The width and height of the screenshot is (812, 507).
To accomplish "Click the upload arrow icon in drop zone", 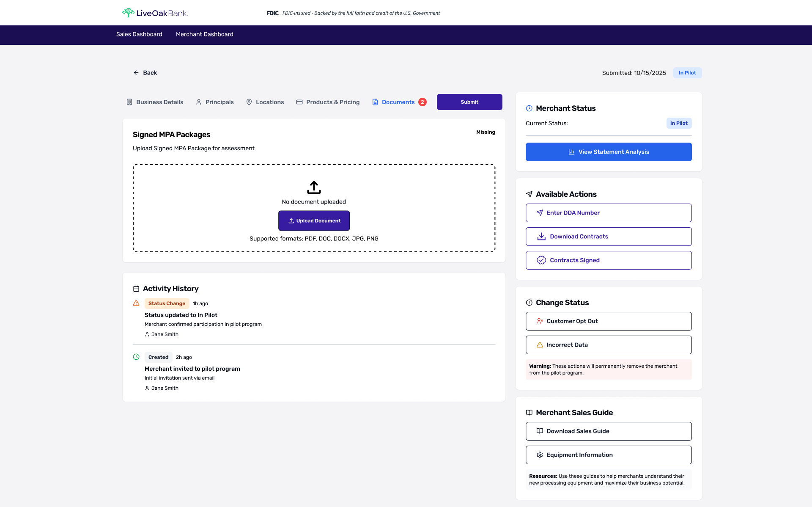I will click(314, 187).
